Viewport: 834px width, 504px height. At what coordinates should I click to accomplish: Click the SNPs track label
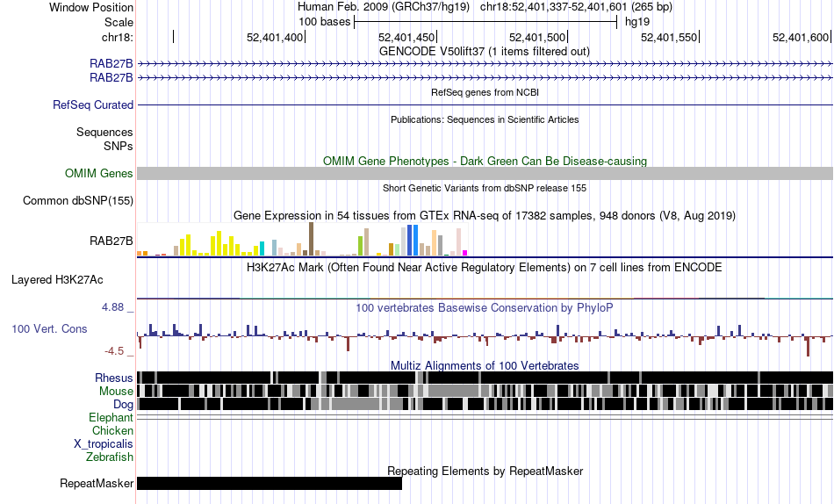[119, 146]
